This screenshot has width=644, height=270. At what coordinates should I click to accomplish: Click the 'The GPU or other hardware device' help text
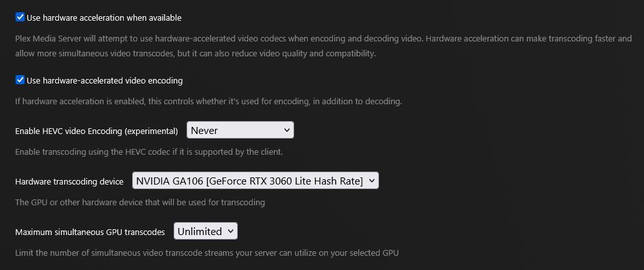pos(140,202)
